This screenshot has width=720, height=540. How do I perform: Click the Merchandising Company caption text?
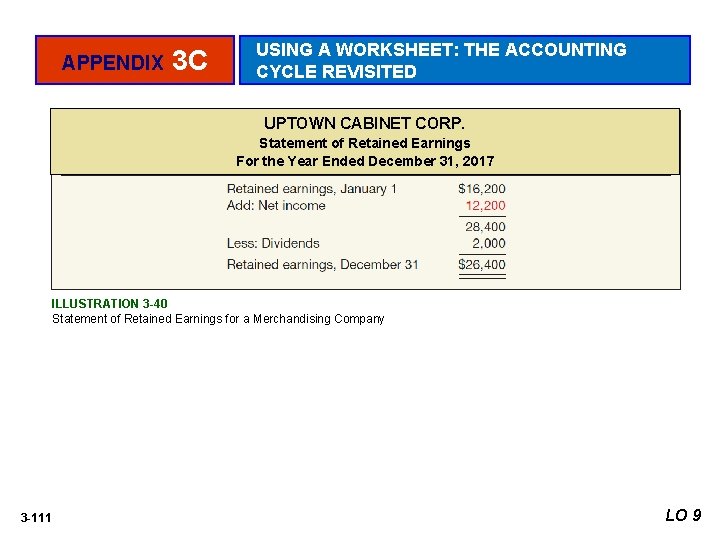click(318, 319)
